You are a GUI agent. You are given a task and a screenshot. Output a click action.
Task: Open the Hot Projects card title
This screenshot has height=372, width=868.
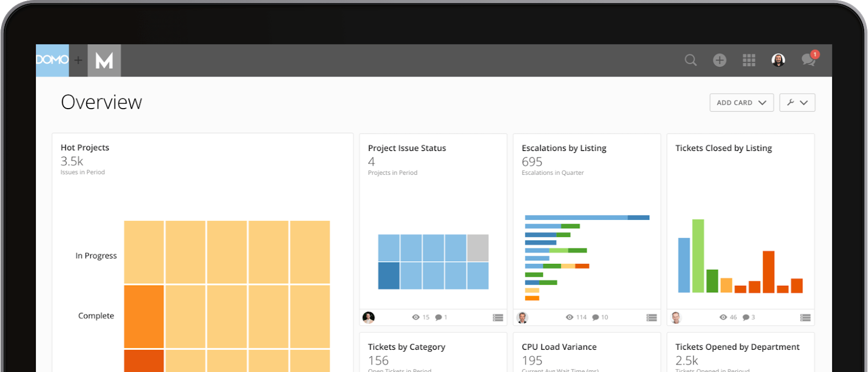(x=85, y=148)
